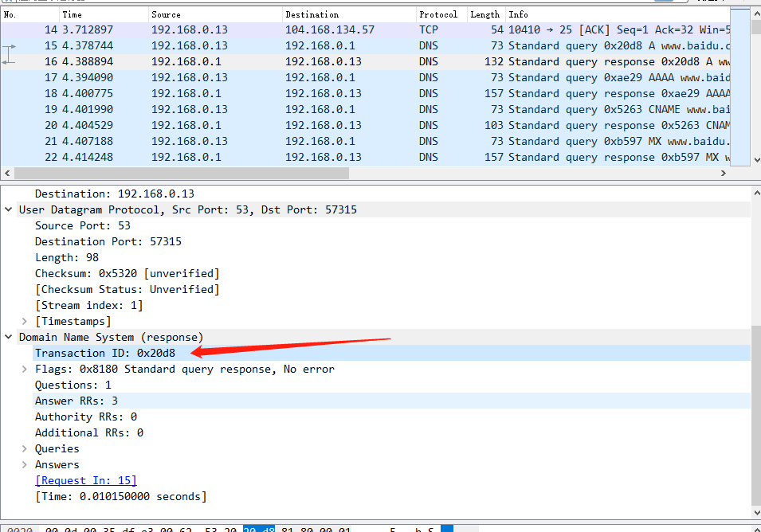Expand the Flags 0x8180 field
Image resolution: width=761 pixels, height=532 pixels.
click(23, 369)
